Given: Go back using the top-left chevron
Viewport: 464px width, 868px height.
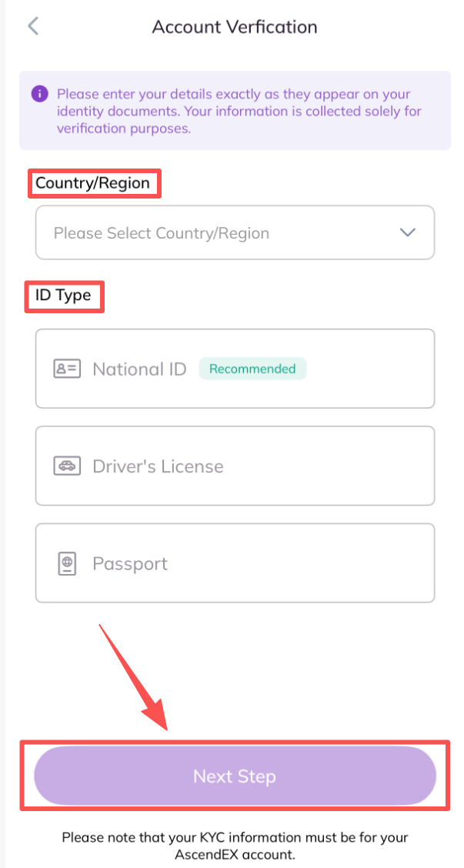Looking at the screenshot, I should click(x=32, y=26).
